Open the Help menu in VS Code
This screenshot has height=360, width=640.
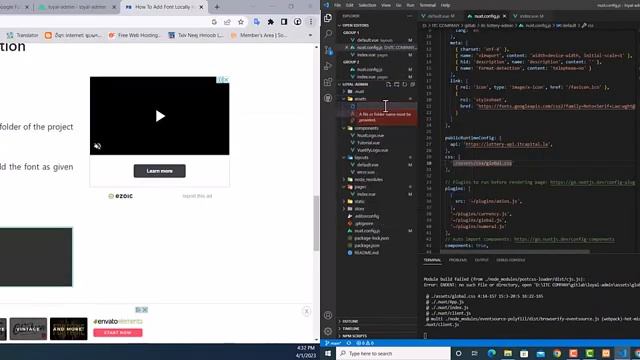click(x=445, y=5)
